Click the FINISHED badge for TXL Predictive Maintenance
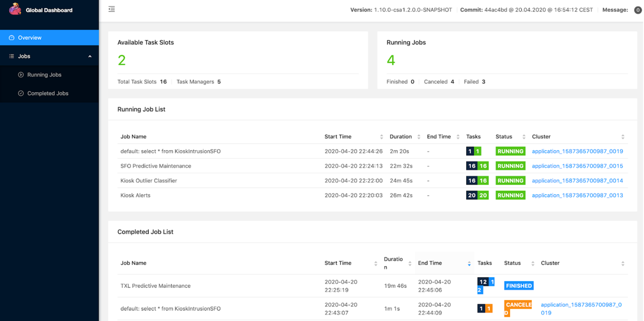The width and height of the screenshot is (644, 321). click(519, 285)
